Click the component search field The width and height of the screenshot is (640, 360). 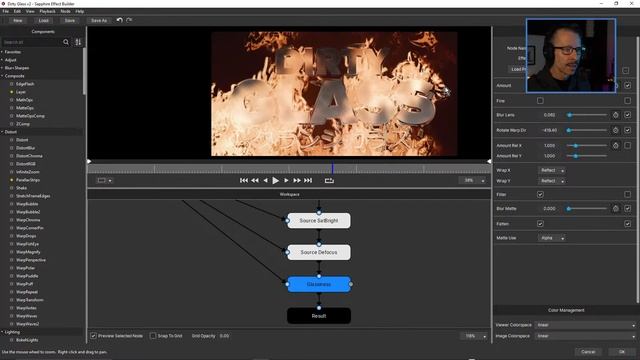point(32,42)
